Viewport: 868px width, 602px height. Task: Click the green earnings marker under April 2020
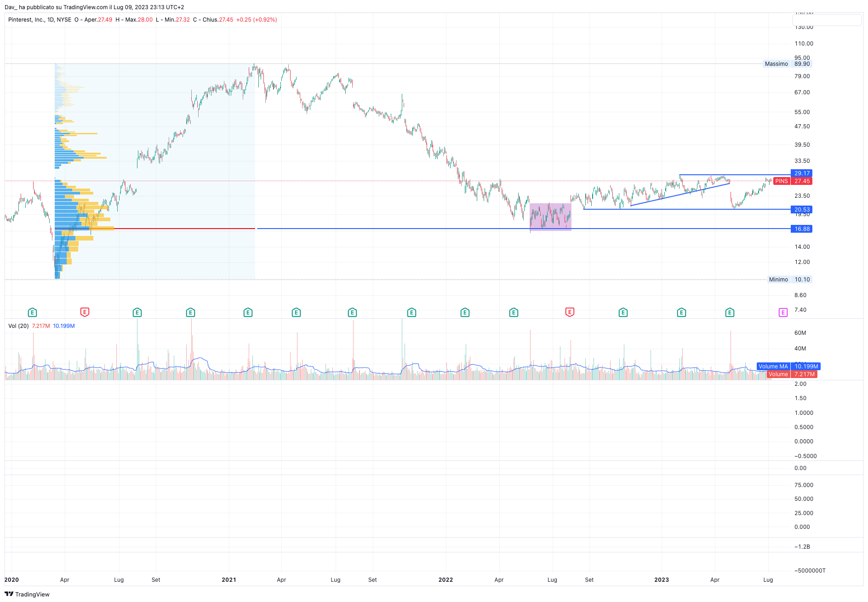coord(33,312)
